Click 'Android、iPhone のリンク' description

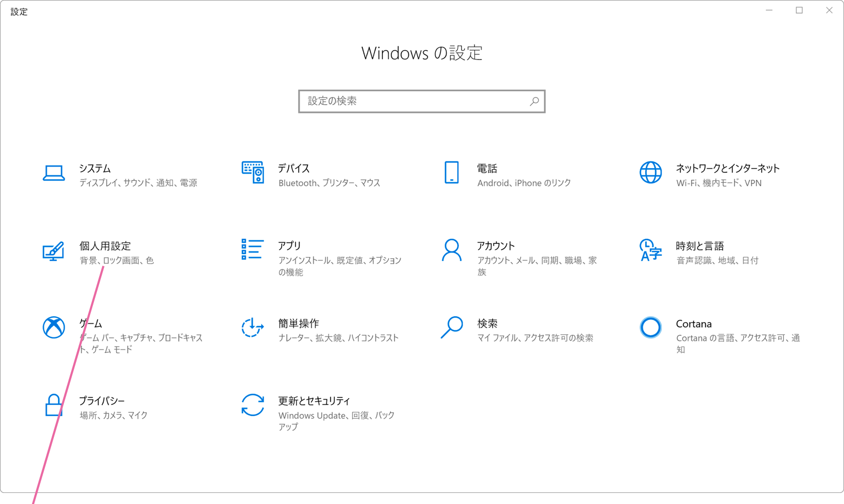coord(524,183)
